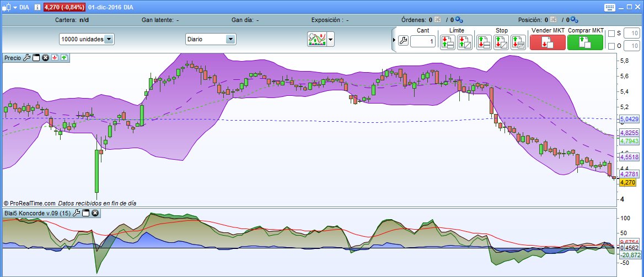Place first Límite order icon

[448, 42]
